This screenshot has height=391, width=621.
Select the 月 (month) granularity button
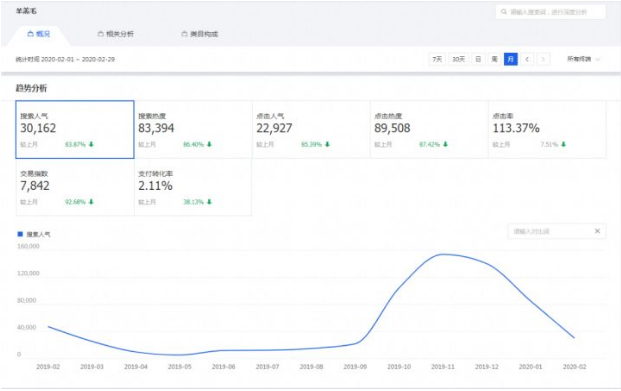511,59
